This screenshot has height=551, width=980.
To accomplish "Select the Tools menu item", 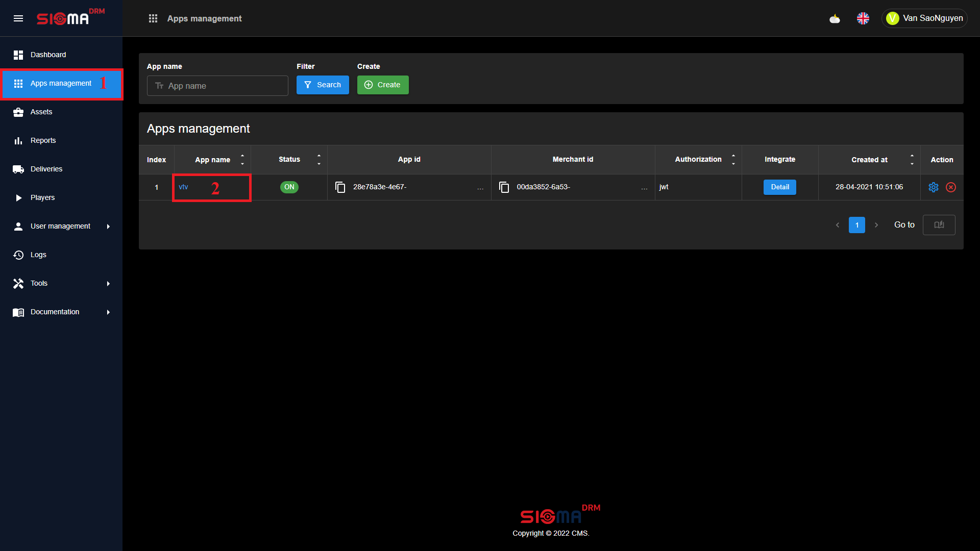I will tap(61, 283).
